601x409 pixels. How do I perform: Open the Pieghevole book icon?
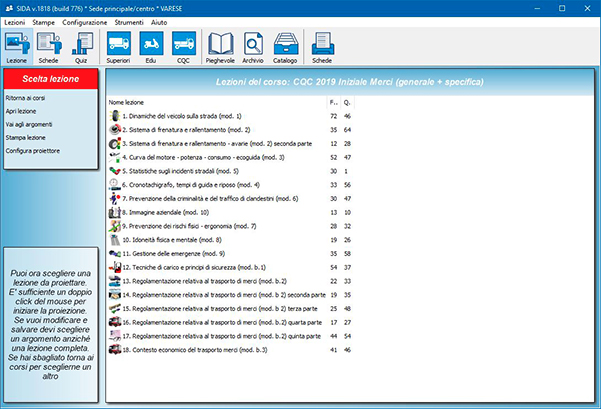point(220,47)
